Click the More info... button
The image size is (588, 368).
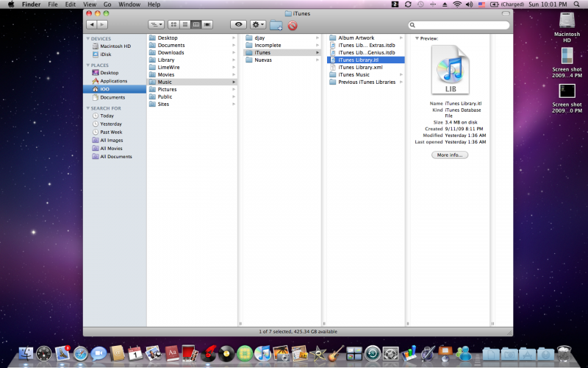coord(450,155)
